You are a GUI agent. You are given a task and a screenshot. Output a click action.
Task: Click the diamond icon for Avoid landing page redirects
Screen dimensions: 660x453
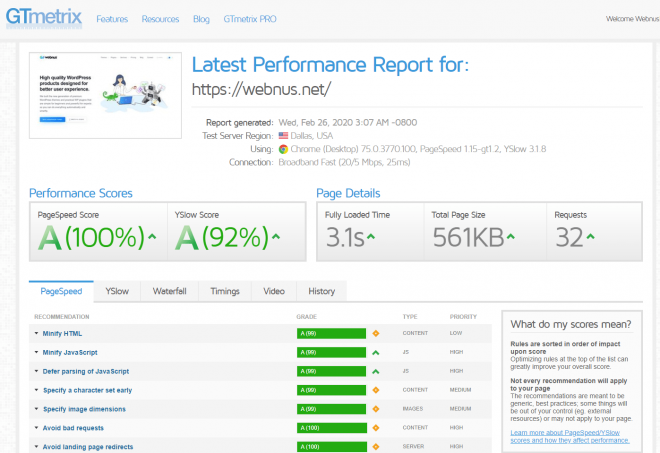tap(376, 447)
